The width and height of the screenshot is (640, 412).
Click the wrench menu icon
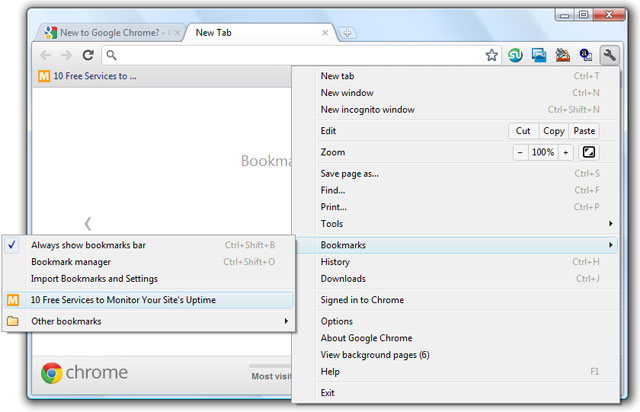pos(609,55)
